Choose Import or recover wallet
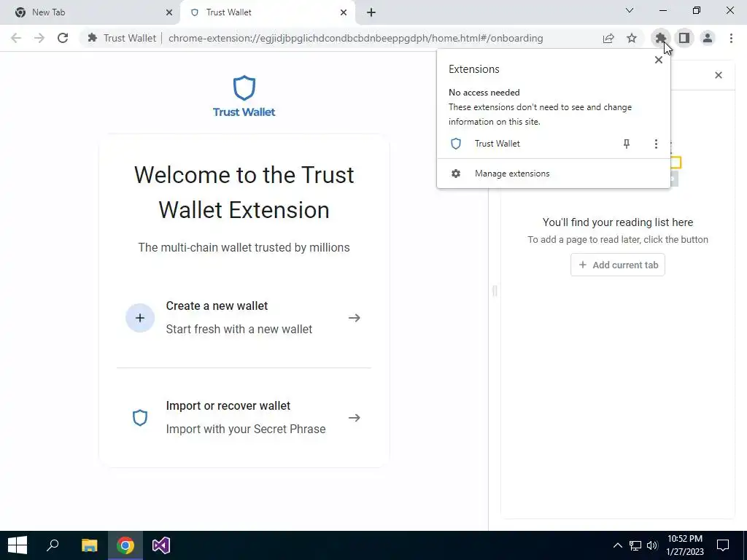 tap(244, 418)
